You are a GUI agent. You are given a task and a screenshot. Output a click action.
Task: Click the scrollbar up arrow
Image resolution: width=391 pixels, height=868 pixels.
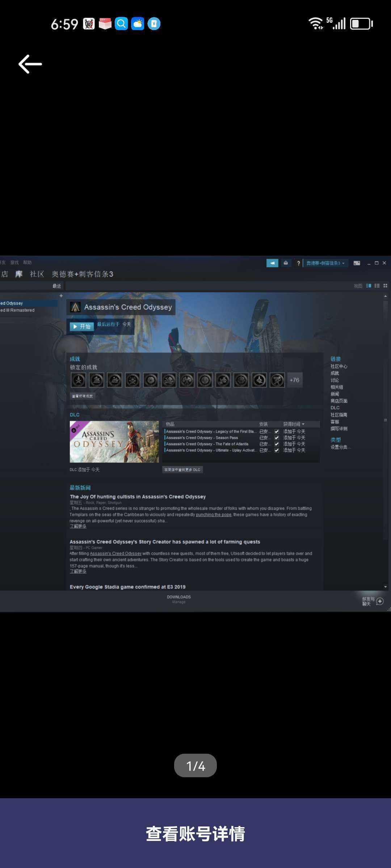click(386, 296)
